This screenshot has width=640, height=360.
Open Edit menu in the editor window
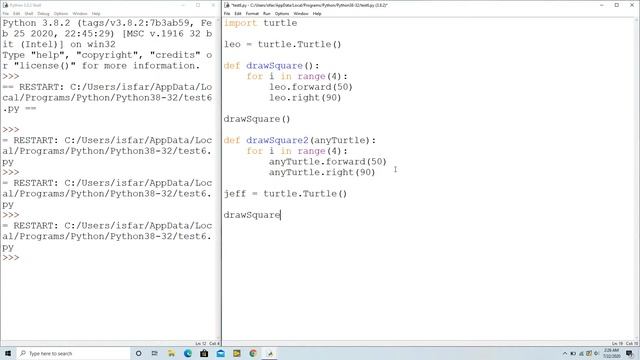click(238, 13)
